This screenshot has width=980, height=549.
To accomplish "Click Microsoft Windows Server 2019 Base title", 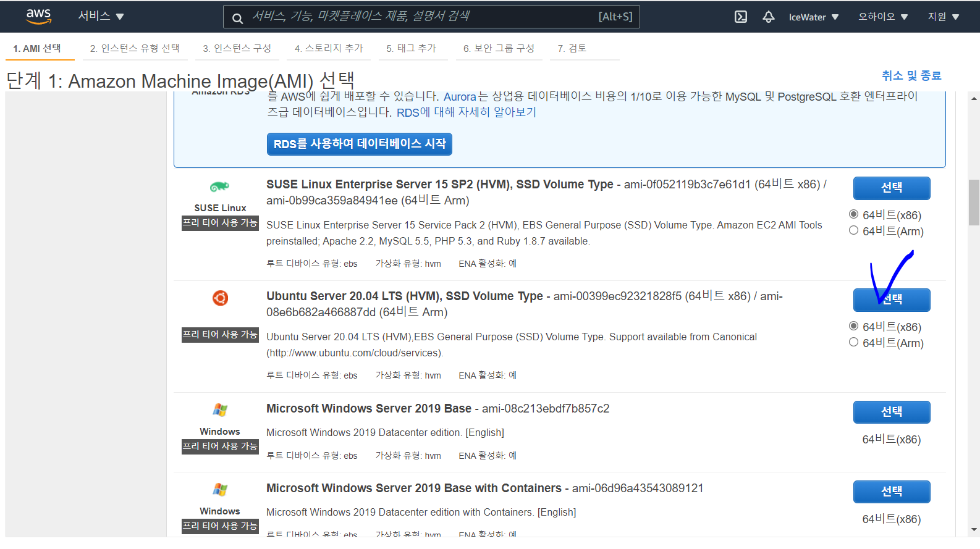I will (369, 408).
